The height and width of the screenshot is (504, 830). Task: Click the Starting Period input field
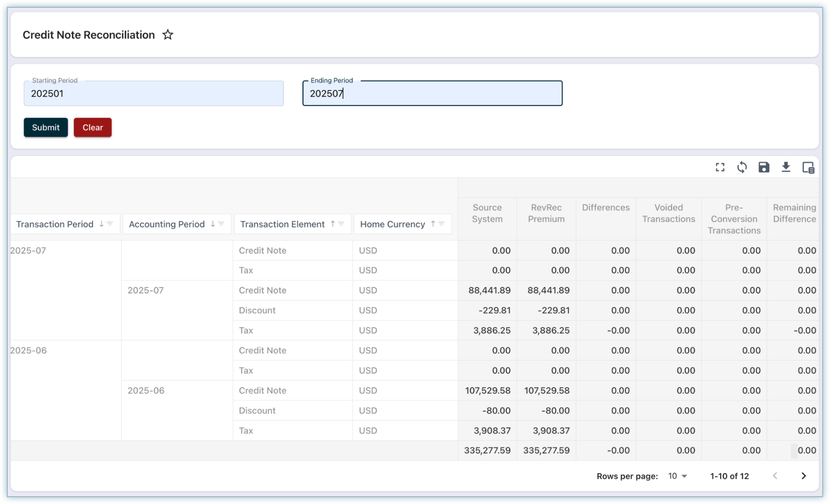[154, 94]
